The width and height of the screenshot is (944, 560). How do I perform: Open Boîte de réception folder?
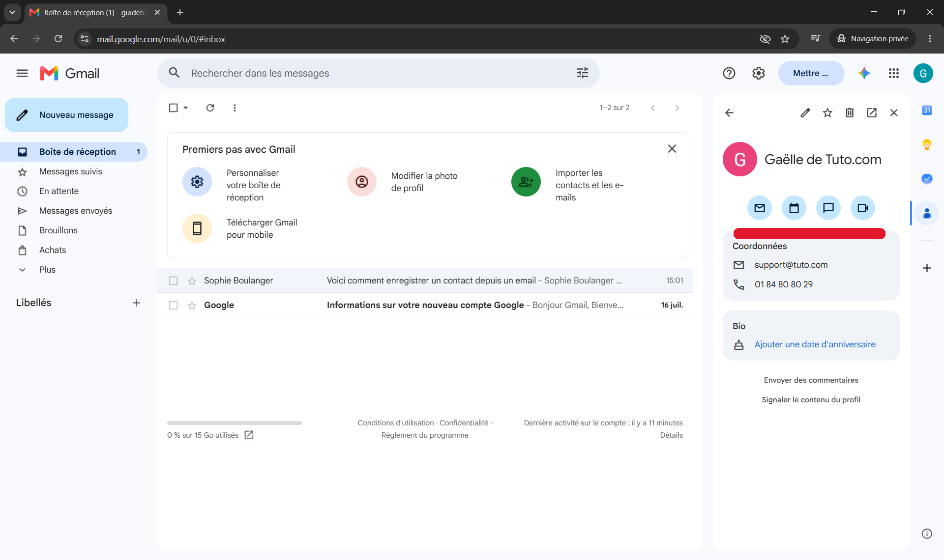(74, 152)
